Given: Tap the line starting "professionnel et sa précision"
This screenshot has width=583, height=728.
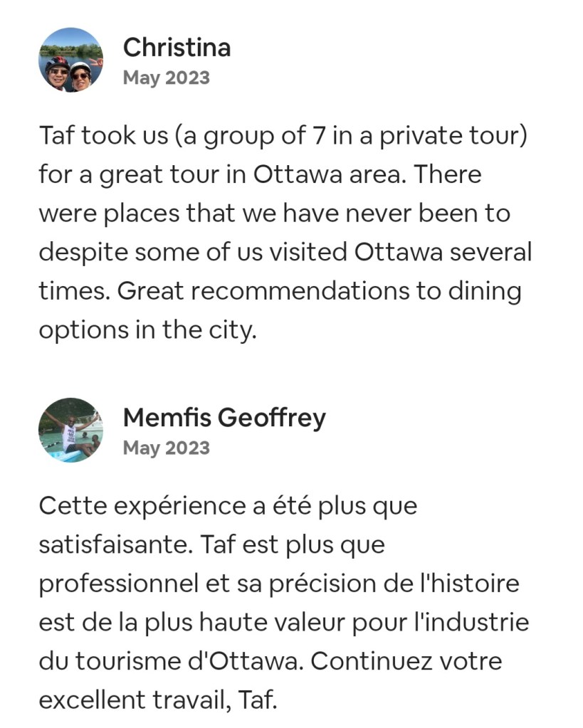Looking at the screenshot, I should (278, 584).
